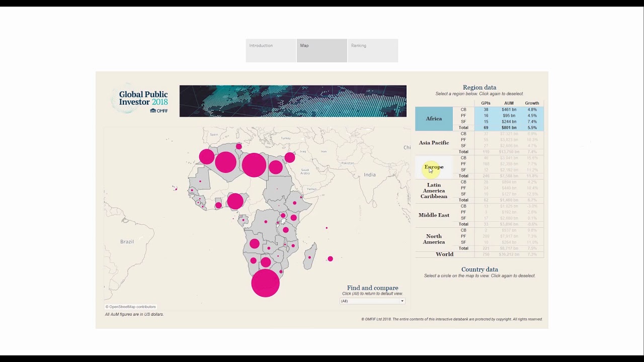Open the Introduction tab
644x362 pixels.
(271, 50)
